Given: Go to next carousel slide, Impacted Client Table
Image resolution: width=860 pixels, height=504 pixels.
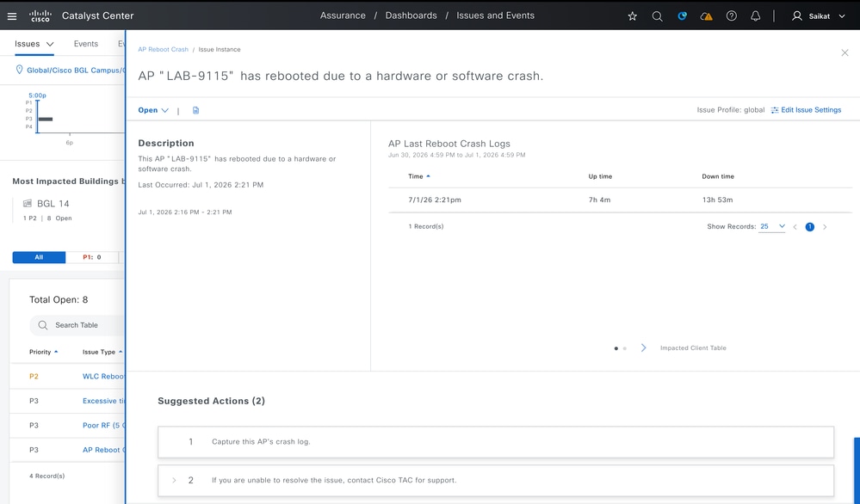Looking at the screenshot, I should click(643, 347).
